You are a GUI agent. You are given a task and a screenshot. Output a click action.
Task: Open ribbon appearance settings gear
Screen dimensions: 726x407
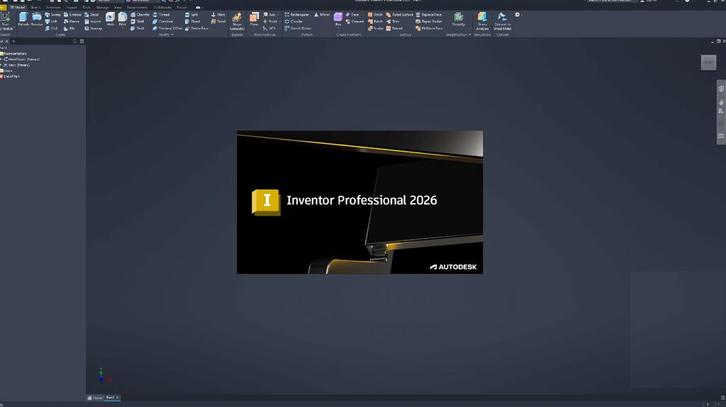(x=517, y=15)
